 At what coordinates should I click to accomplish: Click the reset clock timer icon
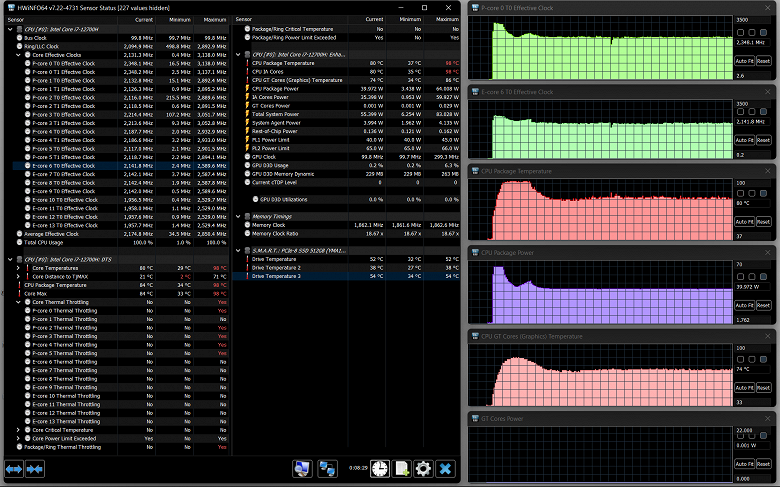[x=380, y=467]
